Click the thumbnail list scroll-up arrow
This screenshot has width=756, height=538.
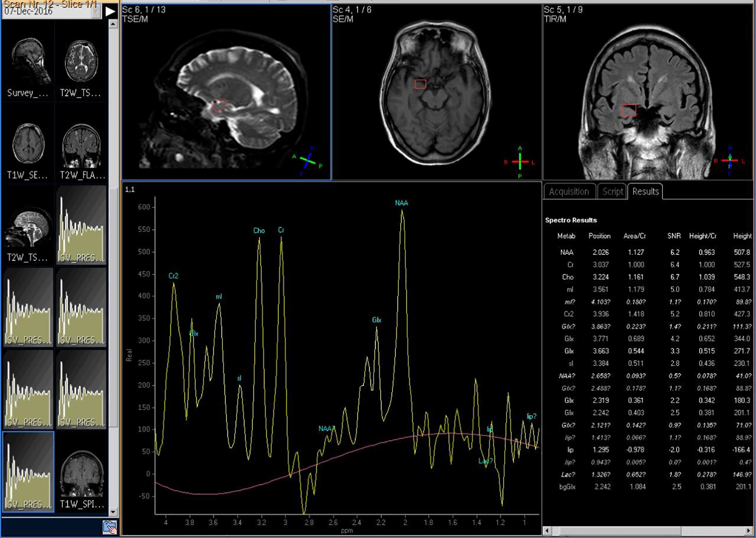coord(113,24)
